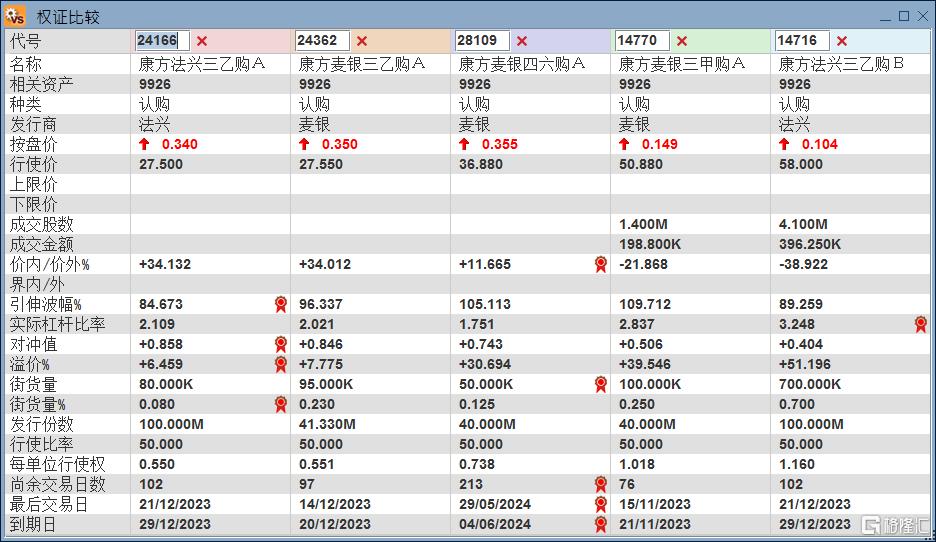Image resolution: width=936 pixels, height=542 pixels.
Task: Click outstanding quantity 700.000K
Action: [810, 384]
